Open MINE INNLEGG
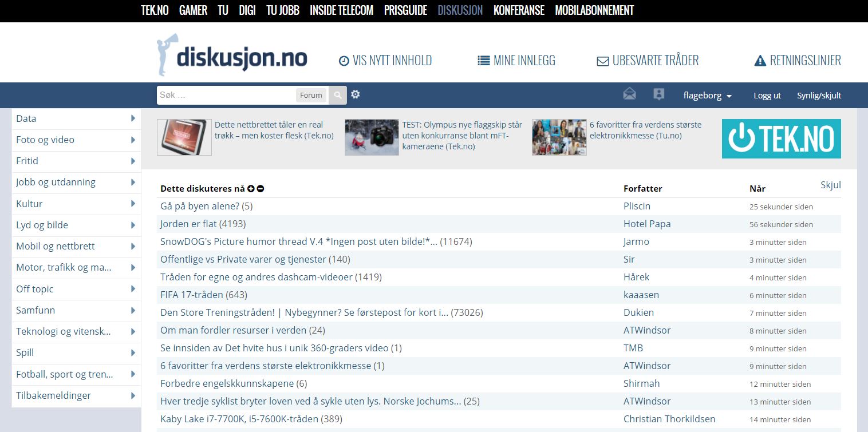This screenshot has width=868, height=432. coord(516,61)
